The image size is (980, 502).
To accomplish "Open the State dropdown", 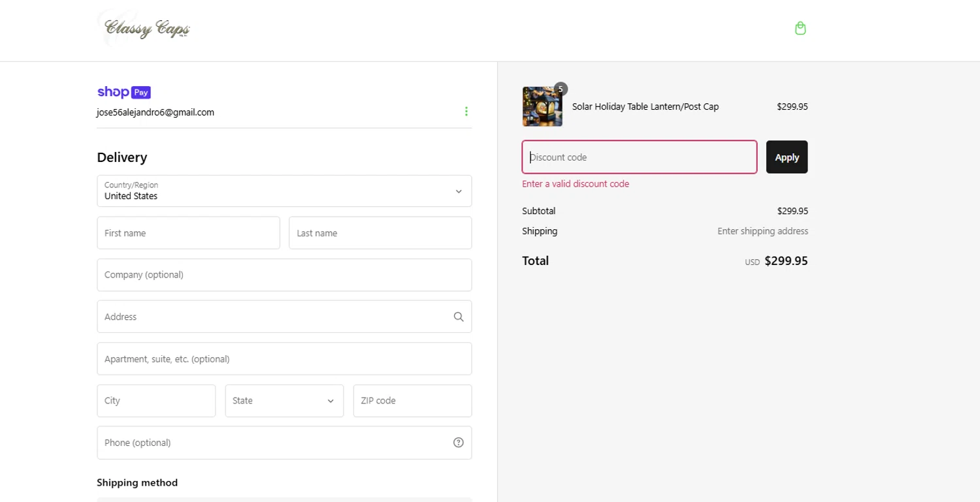I will point(284,401).
